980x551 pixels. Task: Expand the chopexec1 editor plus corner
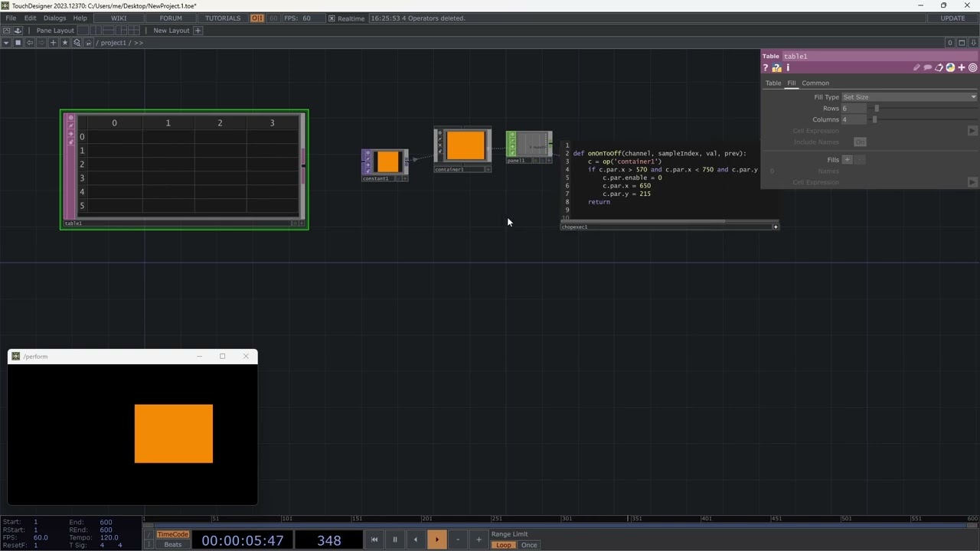pos(776,227)
